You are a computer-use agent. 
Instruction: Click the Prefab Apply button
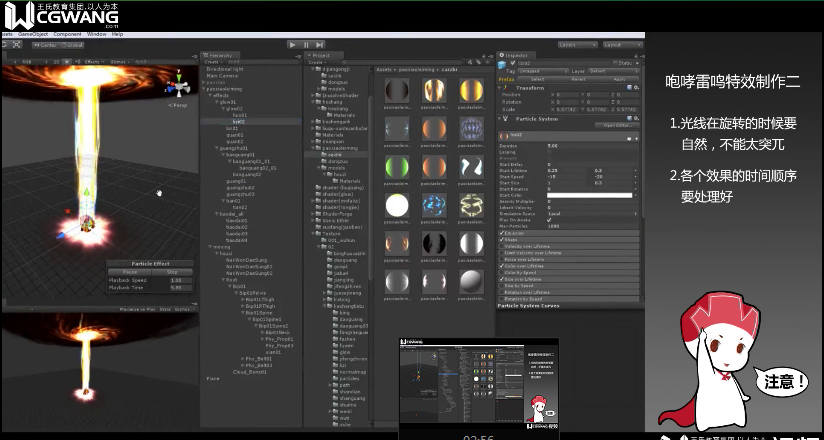point(620,79)
